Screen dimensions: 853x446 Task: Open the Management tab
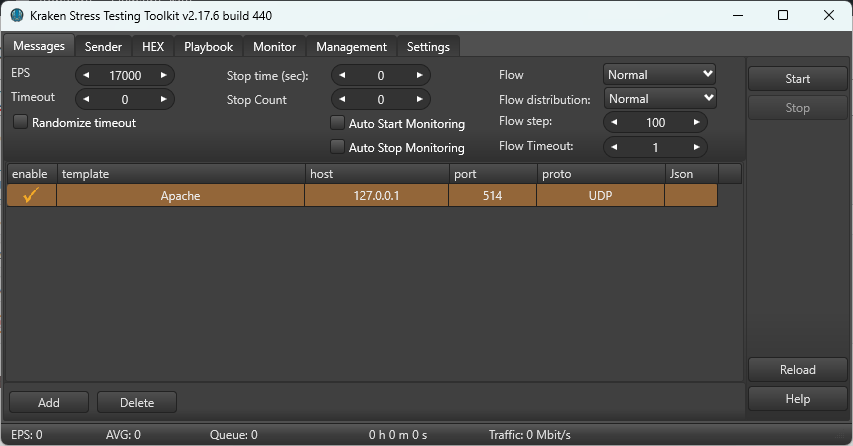point(351,47)
